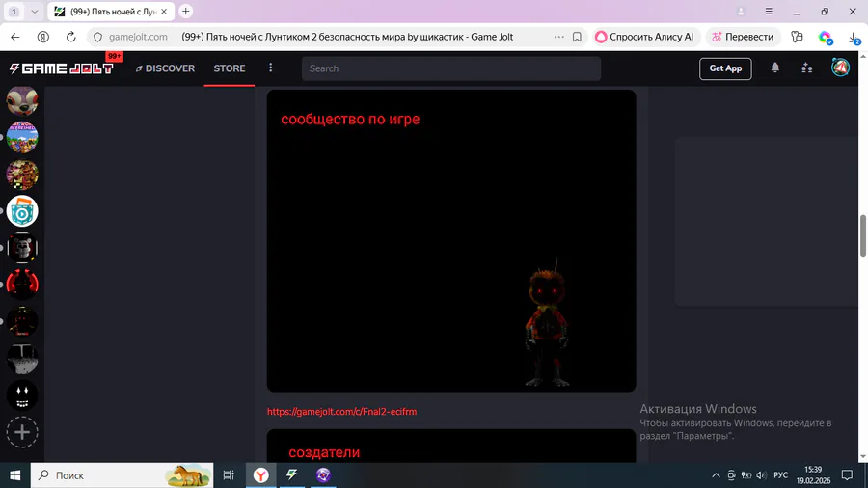Open the grayscale room community icon

(22, 359)
